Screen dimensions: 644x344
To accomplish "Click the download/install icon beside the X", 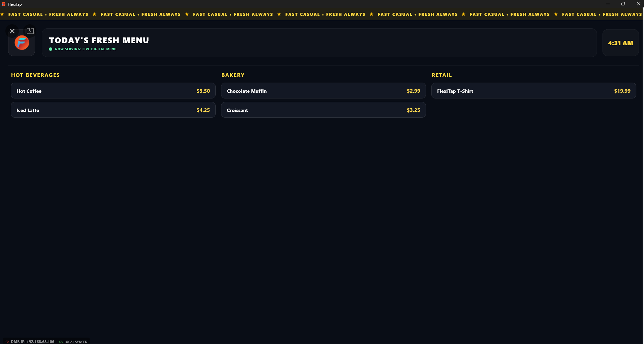I will pyautogui.click(x=30, y=31).
